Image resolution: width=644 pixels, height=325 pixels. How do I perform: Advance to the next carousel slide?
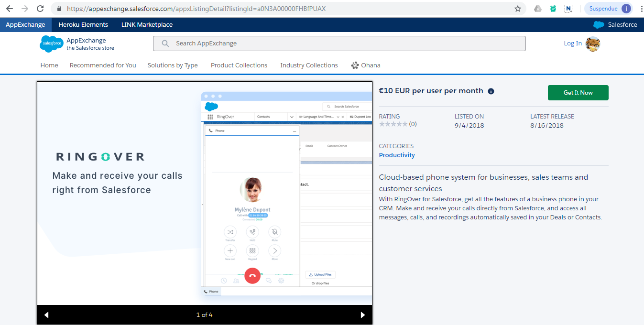[x=363, y=315]
